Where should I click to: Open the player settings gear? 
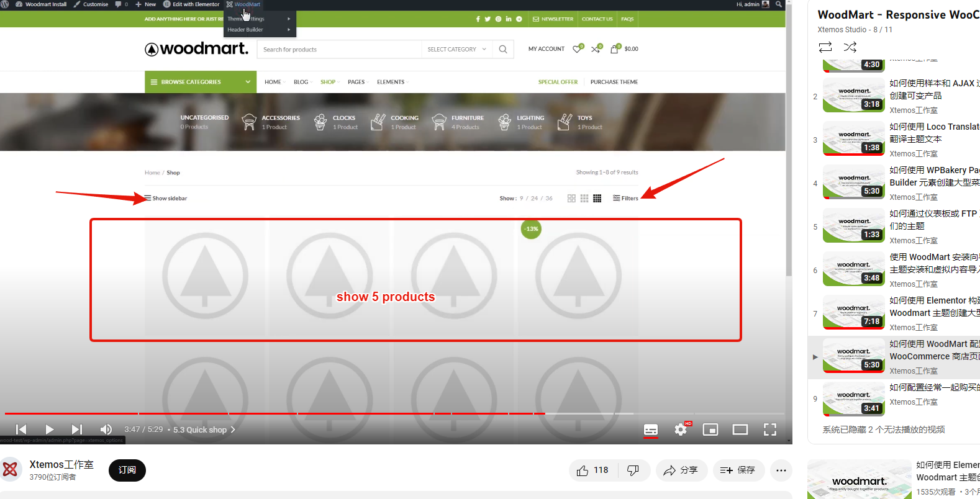pos(681,429)
